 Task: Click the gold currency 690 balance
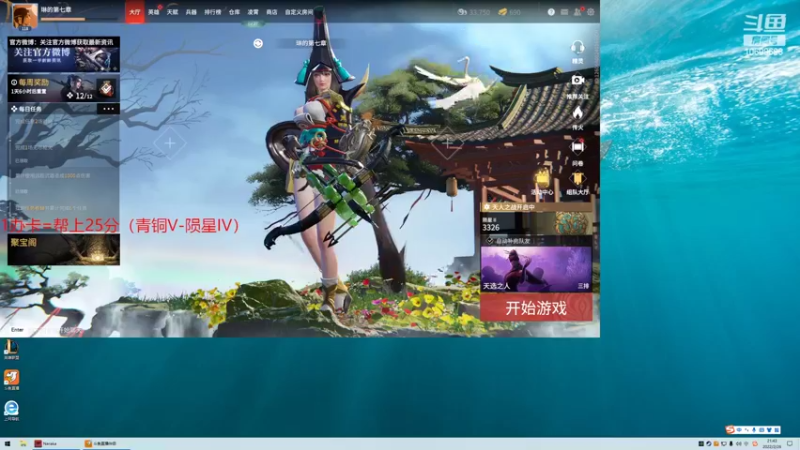510,12
